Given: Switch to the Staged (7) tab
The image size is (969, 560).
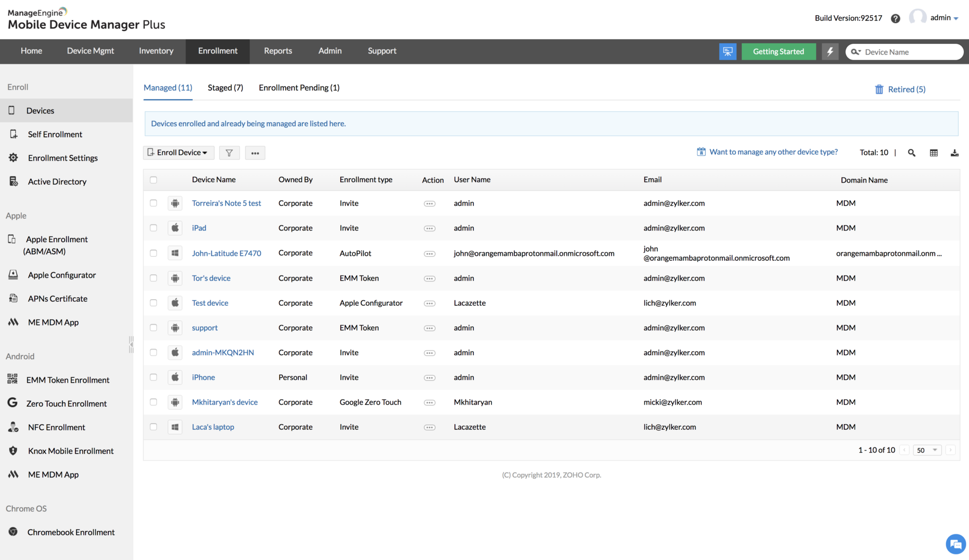Looking at the screenshot, I should point(225,88).
